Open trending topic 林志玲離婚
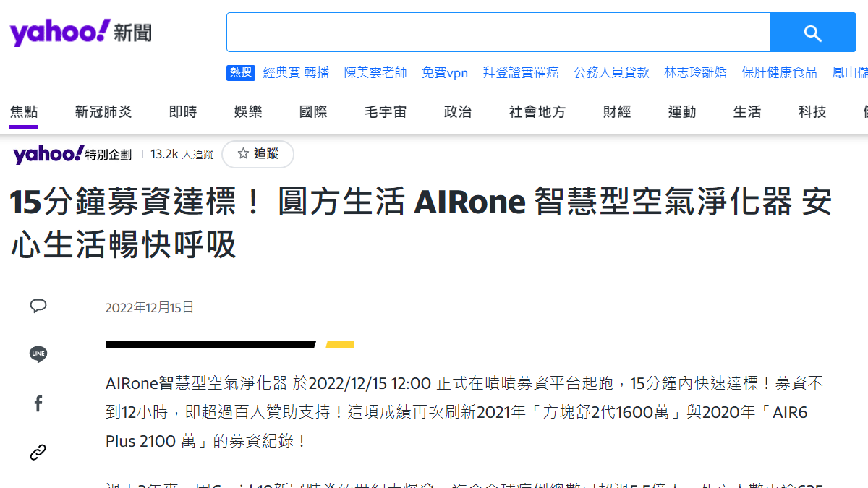 695,72
